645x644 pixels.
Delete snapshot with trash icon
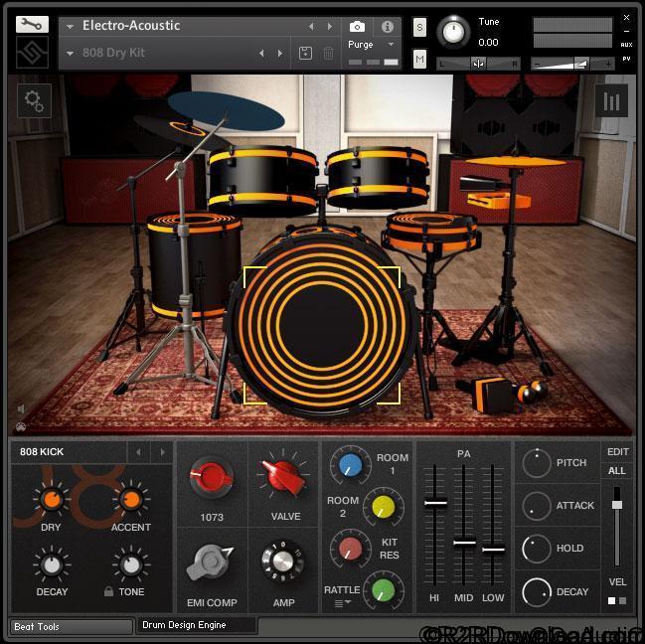(x=328, y=53)
